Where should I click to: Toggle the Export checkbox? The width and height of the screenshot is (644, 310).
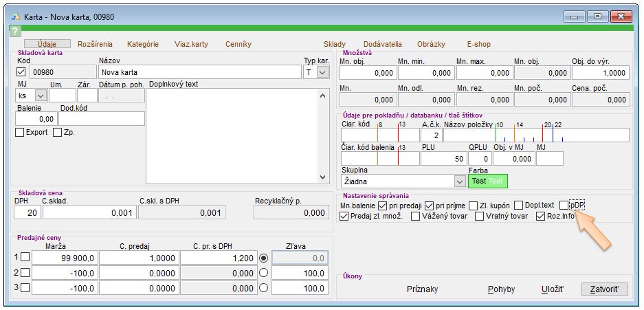point(19,132)
